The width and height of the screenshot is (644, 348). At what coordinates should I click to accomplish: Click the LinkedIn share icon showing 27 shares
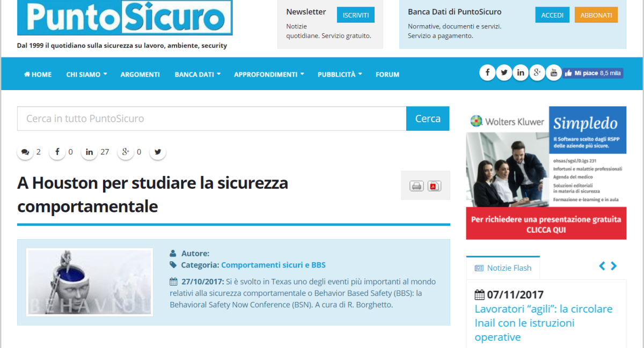click(89, 152)
